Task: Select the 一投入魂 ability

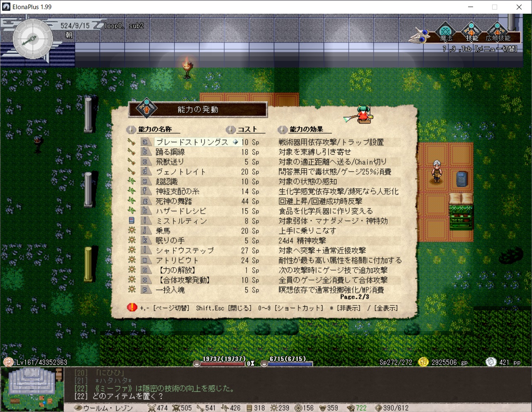Action: [x=170, y=290]
